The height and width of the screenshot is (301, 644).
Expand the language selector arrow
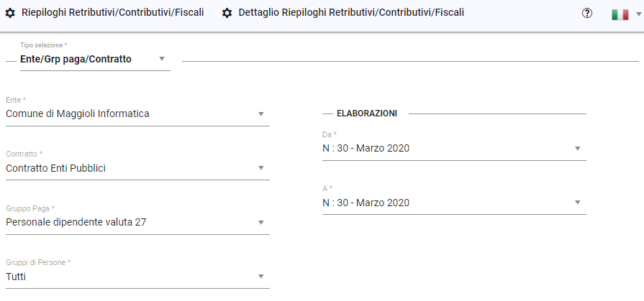[x=638, y=14]
